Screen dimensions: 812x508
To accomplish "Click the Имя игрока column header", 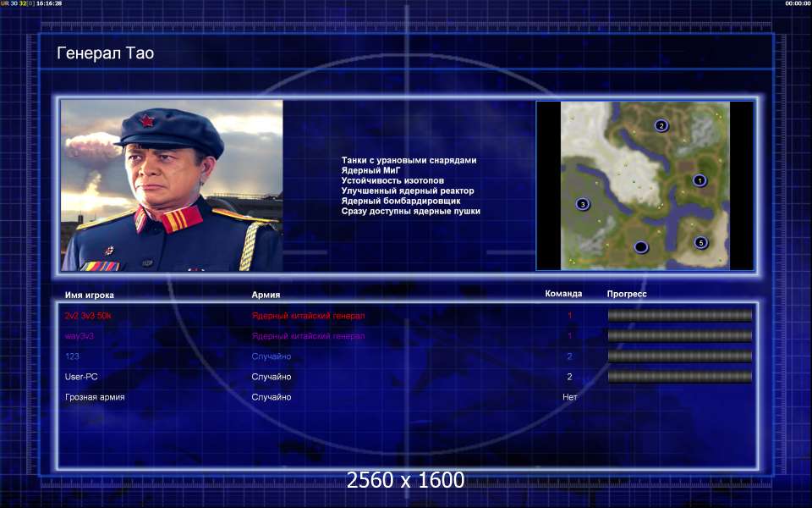I will (90, 295).
